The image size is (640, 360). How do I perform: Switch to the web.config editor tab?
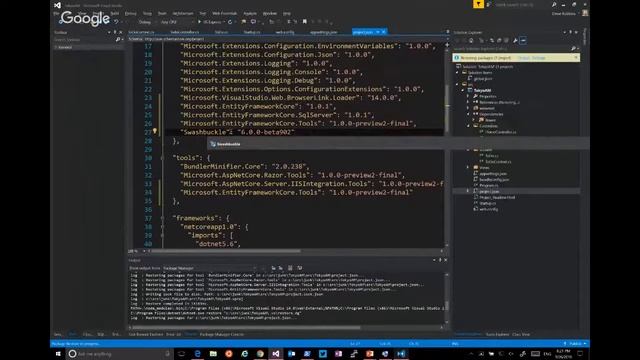(x=285, y=32)
